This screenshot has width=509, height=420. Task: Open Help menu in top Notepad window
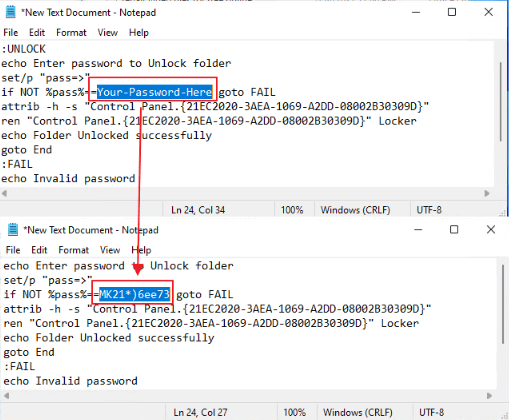tap(139, 33)
